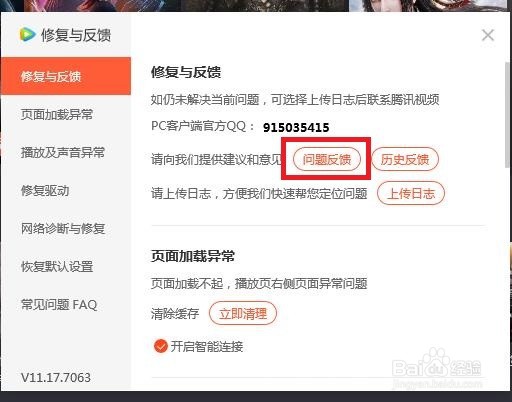Image resolution: width=512 pixels, height=402 pixels.
Task: Open 历史反馈 feedback history
Action: [x=405, y=159]
